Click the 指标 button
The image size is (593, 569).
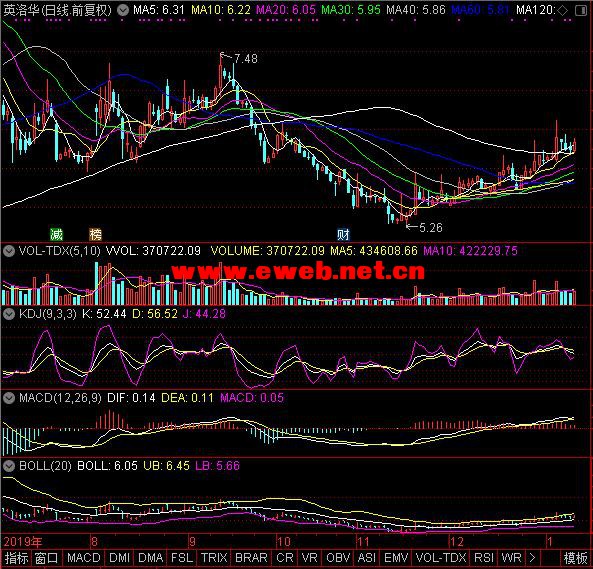16,558
